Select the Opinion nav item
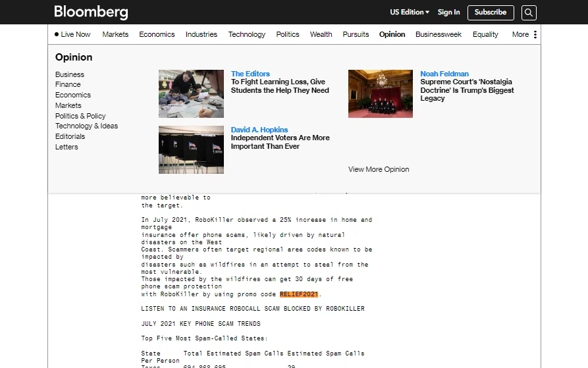The height and width of the screenshot is (368, 588). coord(392,34)
